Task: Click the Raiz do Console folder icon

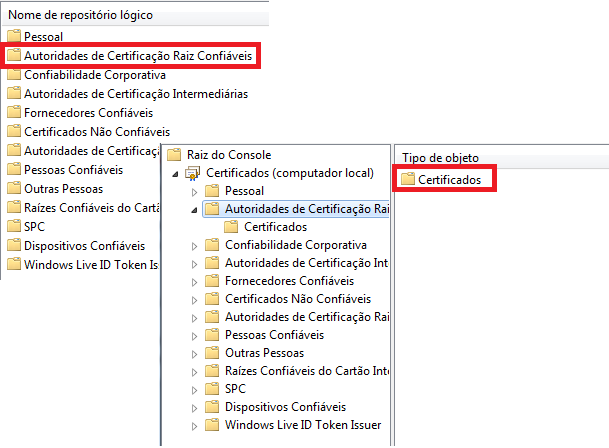Action: 175,155
